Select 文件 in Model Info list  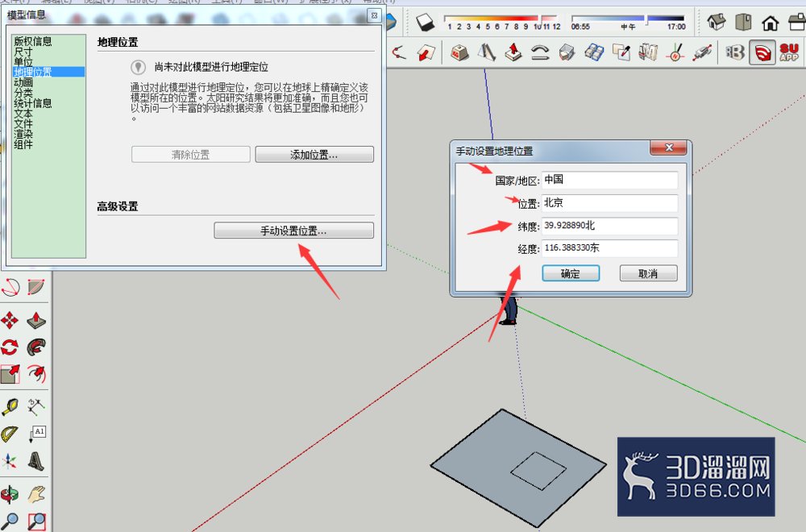click(x=23, y=123)
